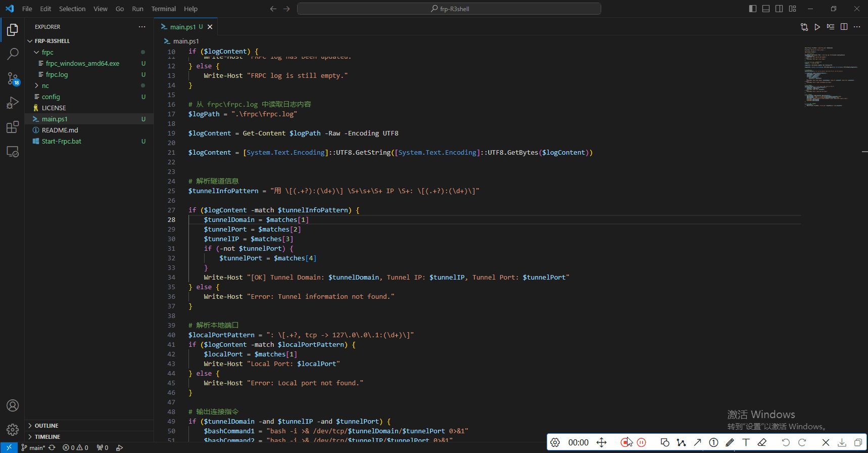This screenshot has height=453, width=868.
Task: Toggle the bottom panel layout icon
Action: click(x=766, y=9)
